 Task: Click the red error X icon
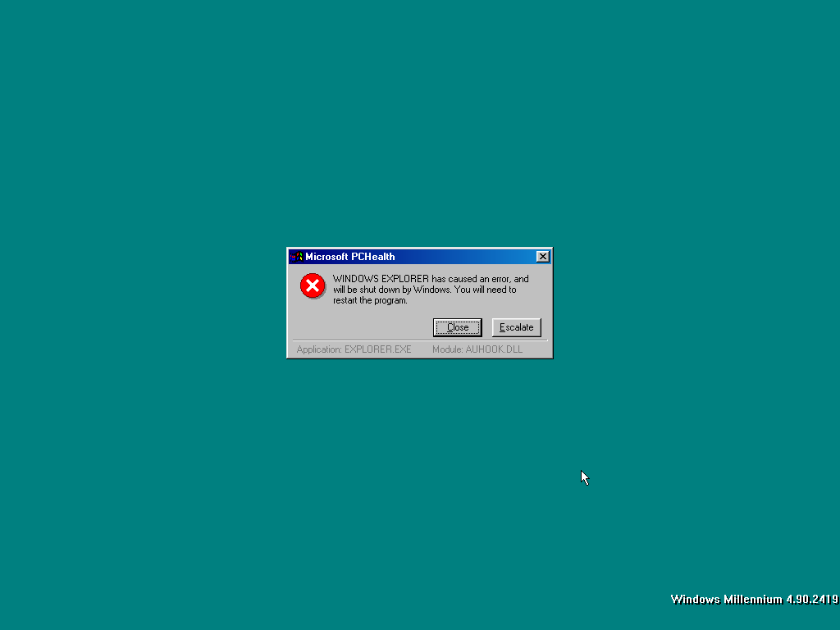point(313,285)
